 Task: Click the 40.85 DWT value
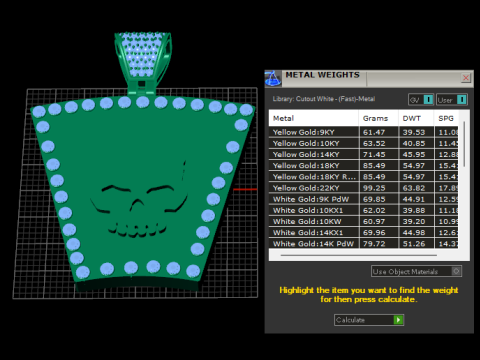point(414,143)
